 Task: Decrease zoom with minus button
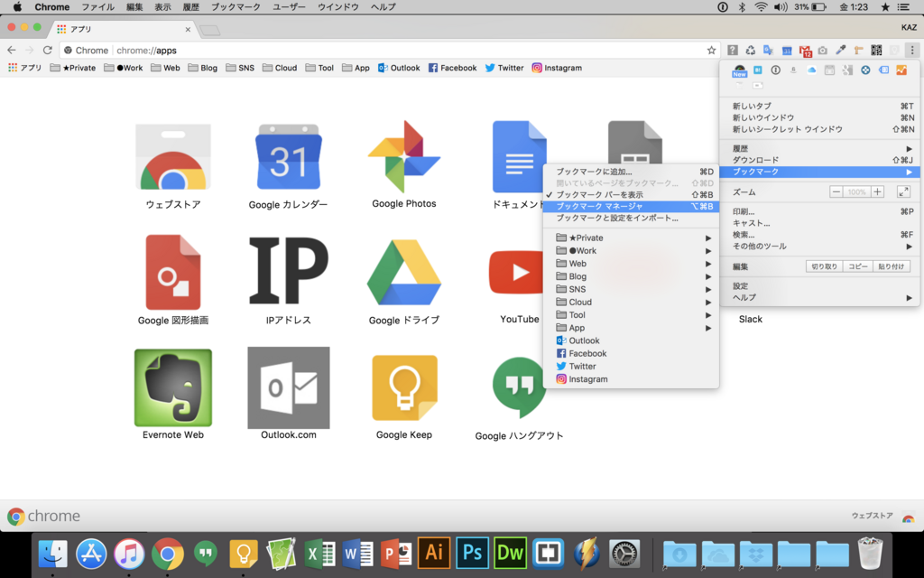pyautogui.click(x=836, y=191)
